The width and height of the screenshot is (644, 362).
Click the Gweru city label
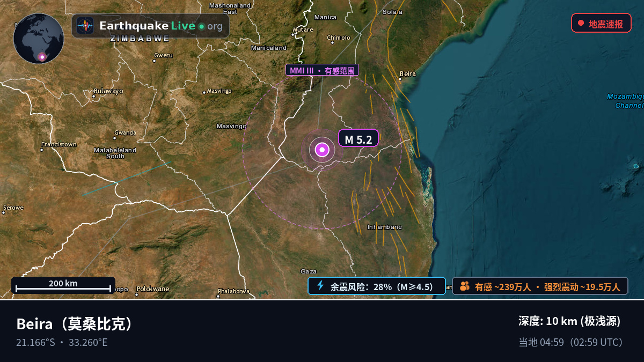click(x=163, y=55)
